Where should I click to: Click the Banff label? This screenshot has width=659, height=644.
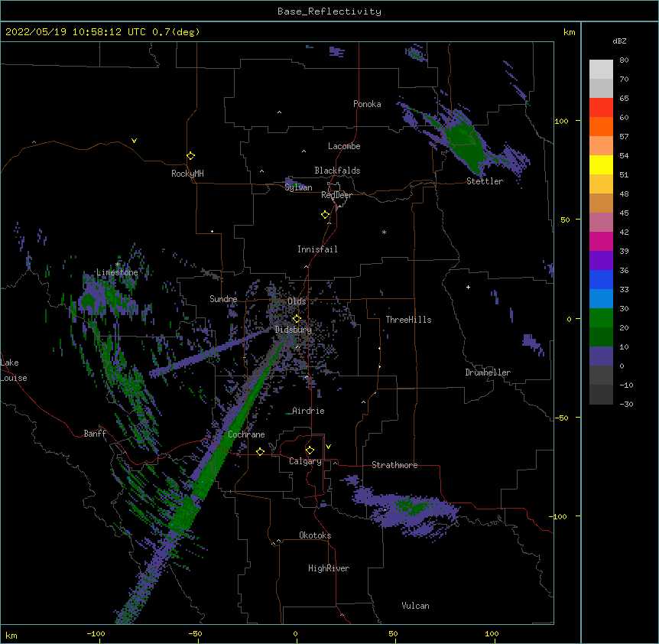95,434
